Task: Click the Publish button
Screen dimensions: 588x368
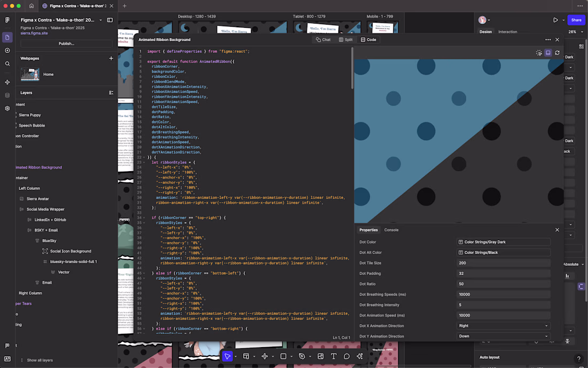Action: [66, 43]
